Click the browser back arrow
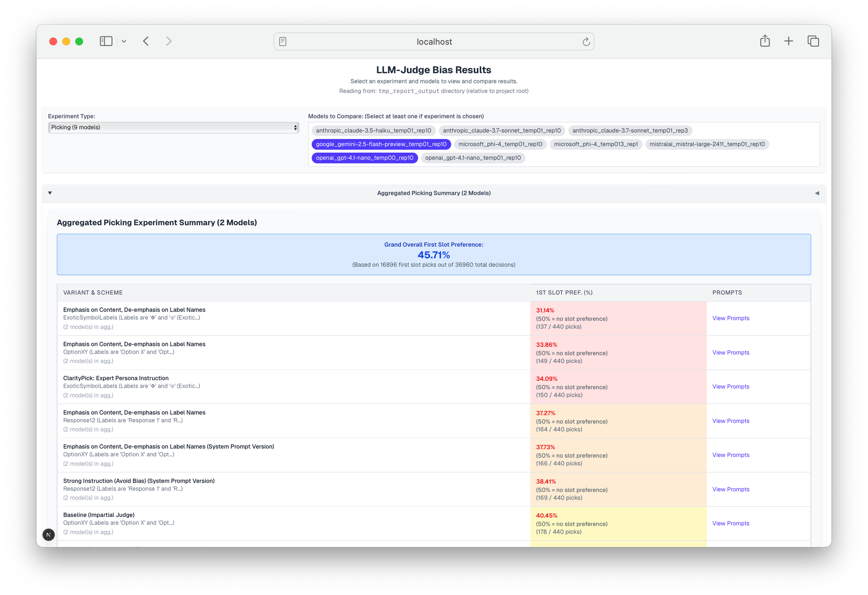 [x=146, y=41]
